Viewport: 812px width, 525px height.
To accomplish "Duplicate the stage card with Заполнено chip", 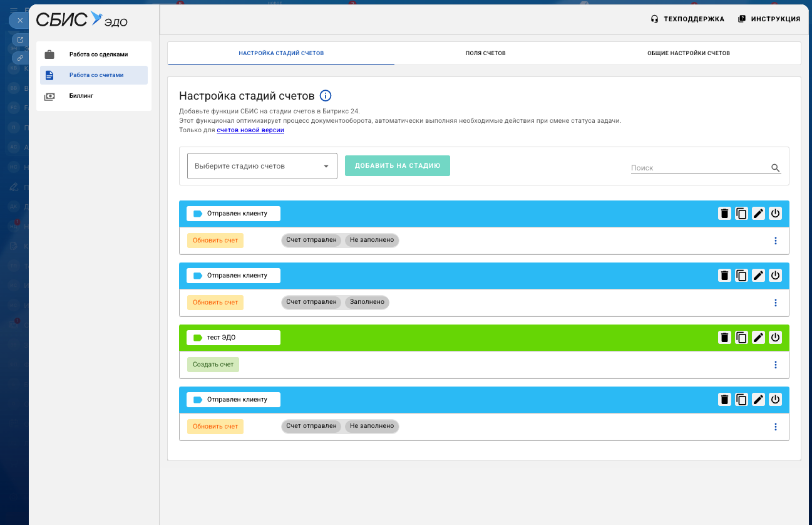I will 741,276.
